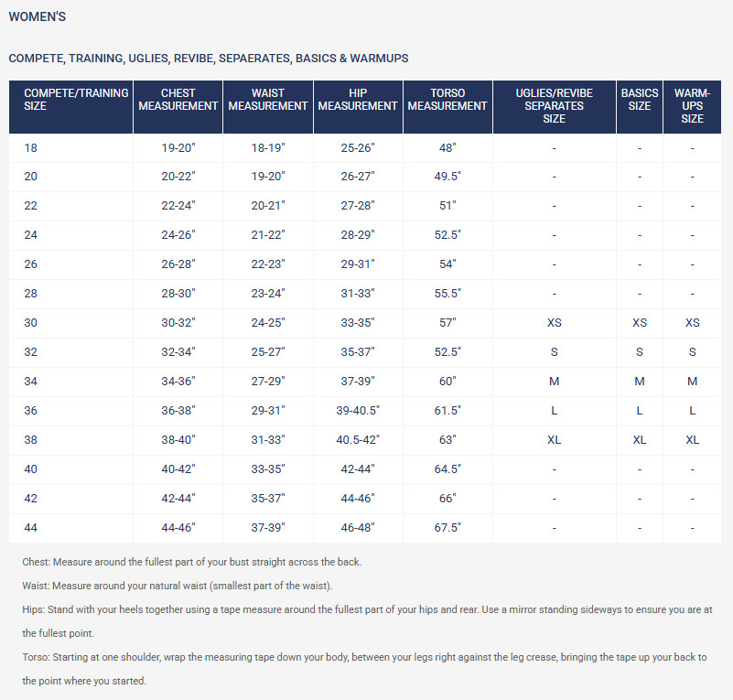Select the Uglies/Revibe Separates Size header
The image size is (733, 700).
(555, 106)
